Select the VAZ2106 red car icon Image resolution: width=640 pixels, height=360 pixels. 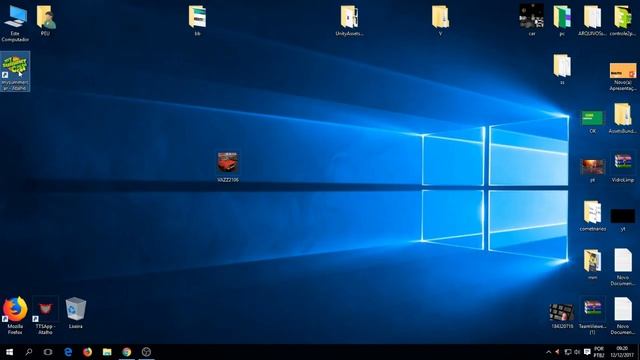pyautogui.click(x=228, y=167)
